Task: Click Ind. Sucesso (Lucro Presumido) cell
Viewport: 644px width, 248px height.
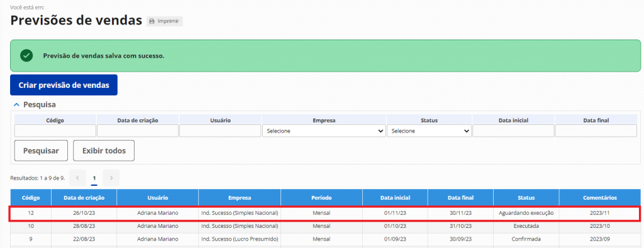Action: [x=240, y=239]
